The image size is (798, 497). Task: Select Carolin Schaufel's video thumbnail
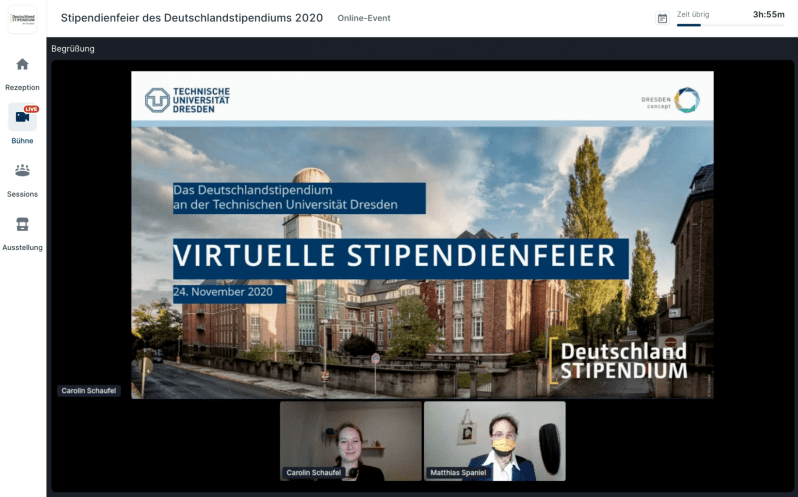(350, 441)
